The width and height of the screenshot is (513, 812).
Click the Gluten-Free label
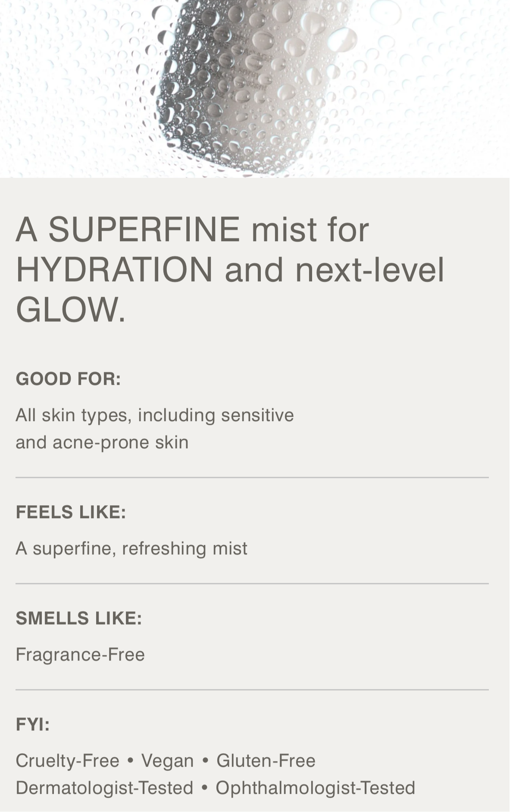266,761
